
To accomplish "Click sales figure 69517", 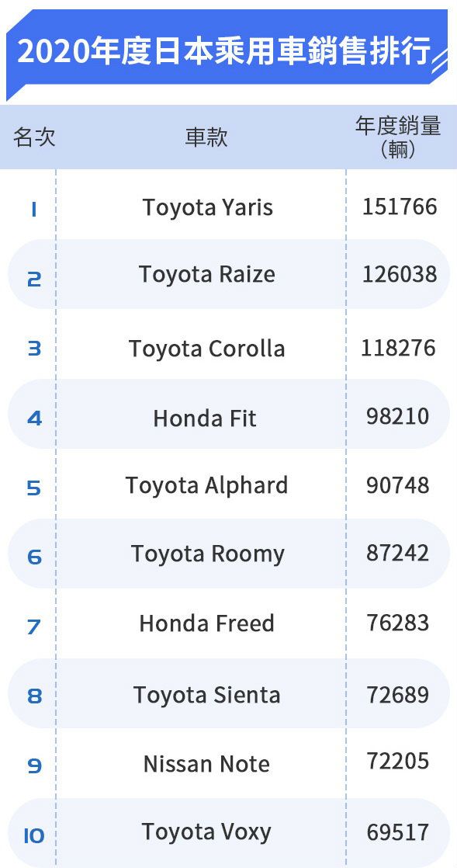I will pos(398,832).
